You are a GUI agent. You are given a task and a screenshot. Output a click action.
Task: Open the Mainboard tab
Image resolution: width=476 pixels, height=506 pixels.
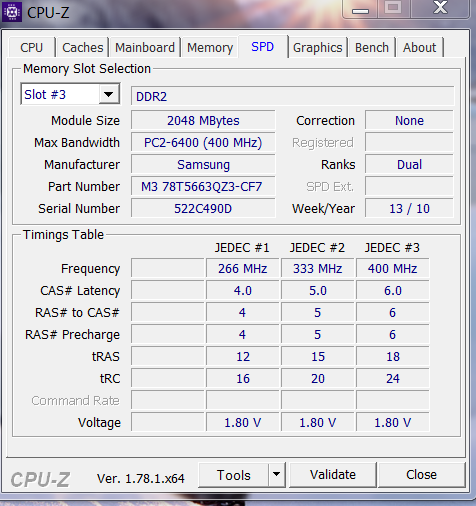[145, 47]
